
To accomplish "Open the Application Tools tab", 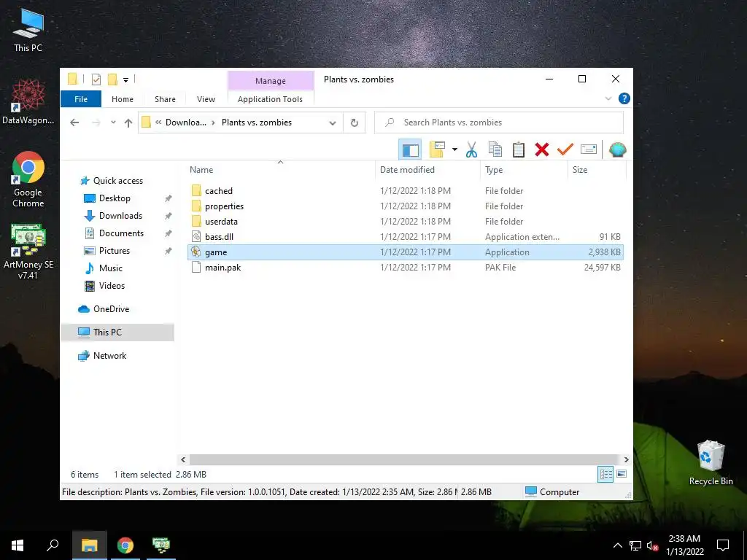I will click(270, 99).
